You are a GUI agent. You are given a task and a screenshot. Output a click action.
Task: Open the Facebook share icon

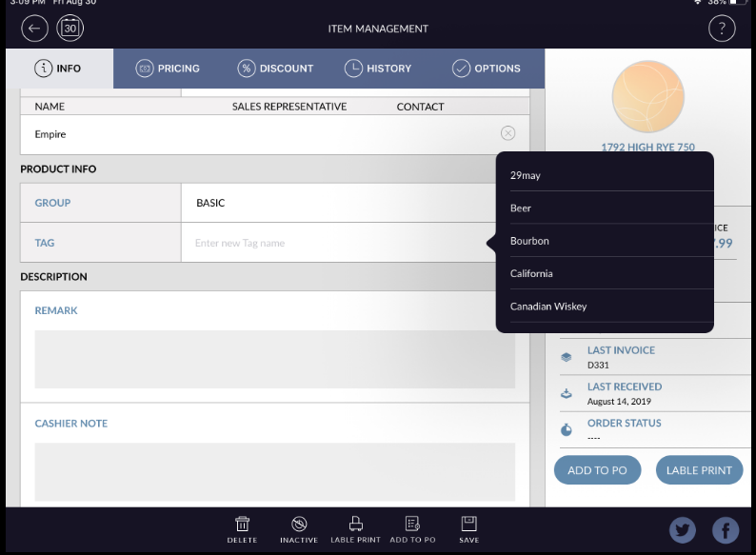tap(726, 530)
